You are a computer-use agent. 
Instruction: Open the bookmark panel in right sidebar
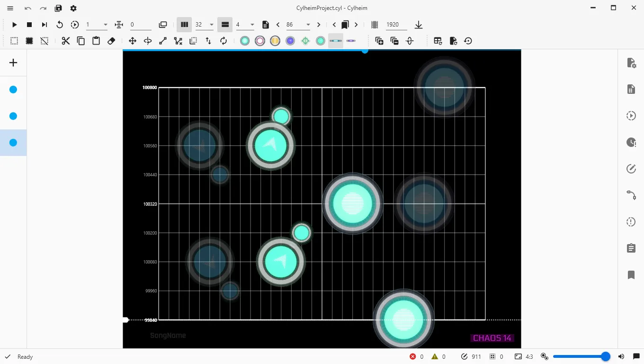tap(631, 275)
